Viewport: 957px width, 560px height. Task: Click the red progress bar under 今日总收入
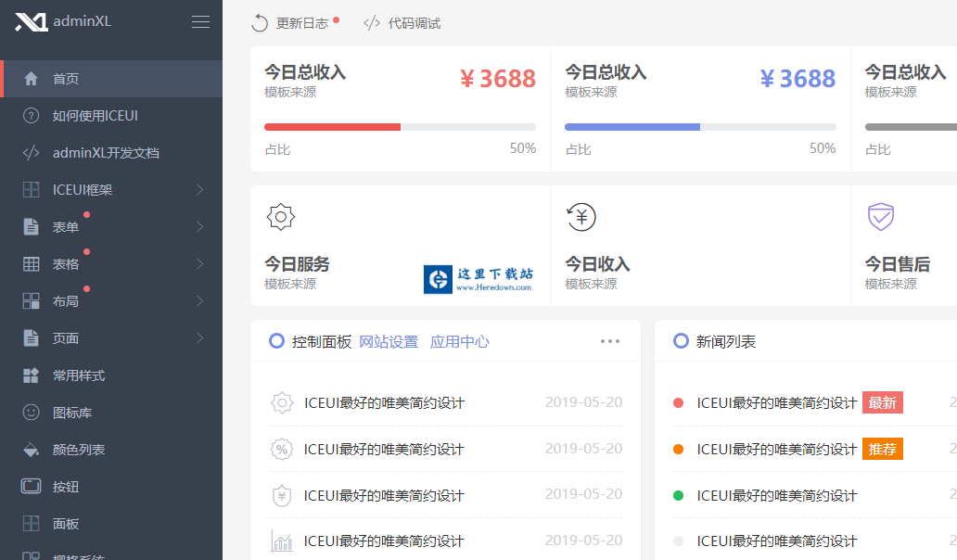click(332, 127)
